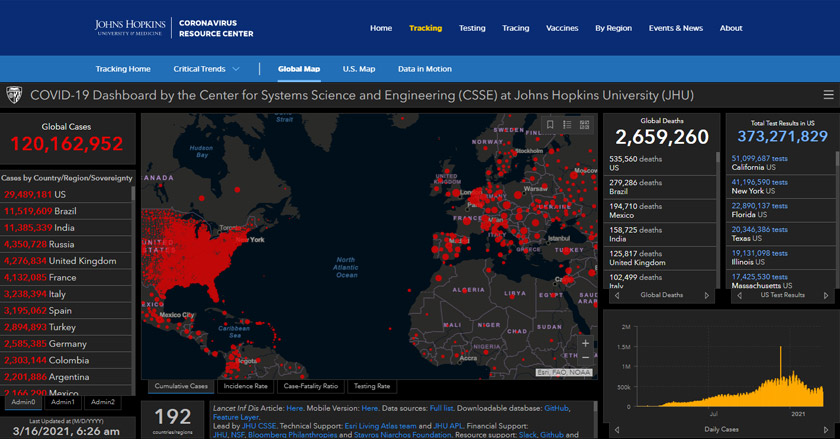Open the Testing navigation item
840x439 pixels.
(x=472, y=28)
